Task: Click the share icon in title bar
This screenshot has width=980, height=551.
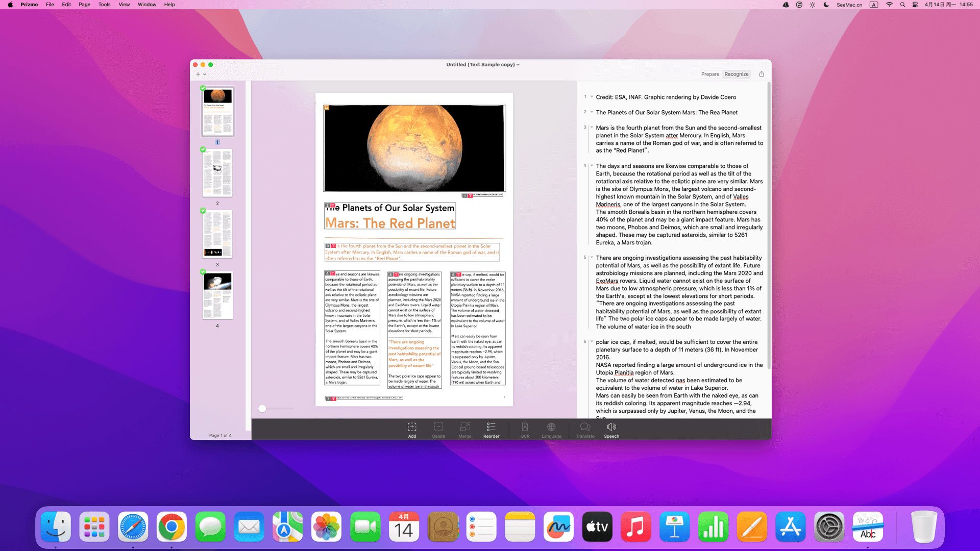Action: click(762, 74)
